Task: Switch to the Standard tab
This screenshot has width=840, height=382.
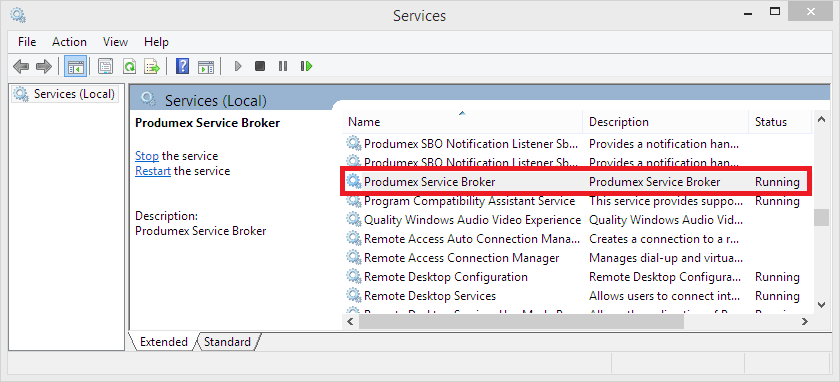Action: point(227,342)
